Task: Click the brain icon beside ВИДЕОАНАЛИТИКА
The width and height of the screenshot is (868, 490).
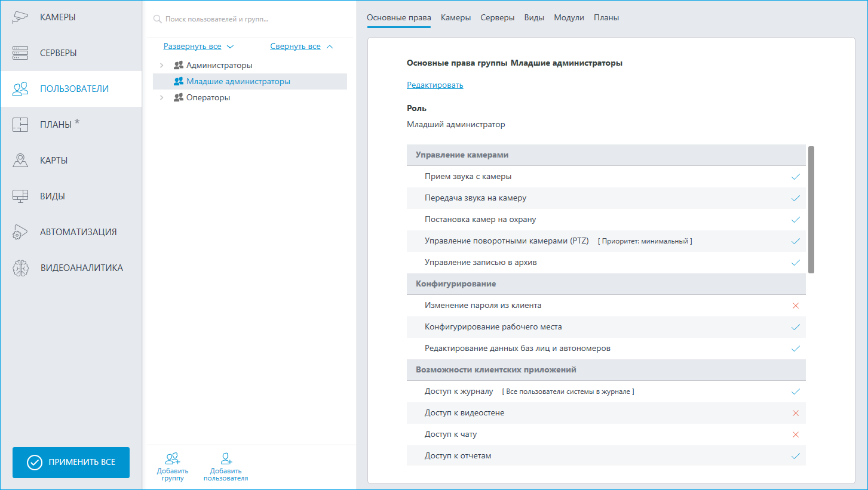Action: 20,268
